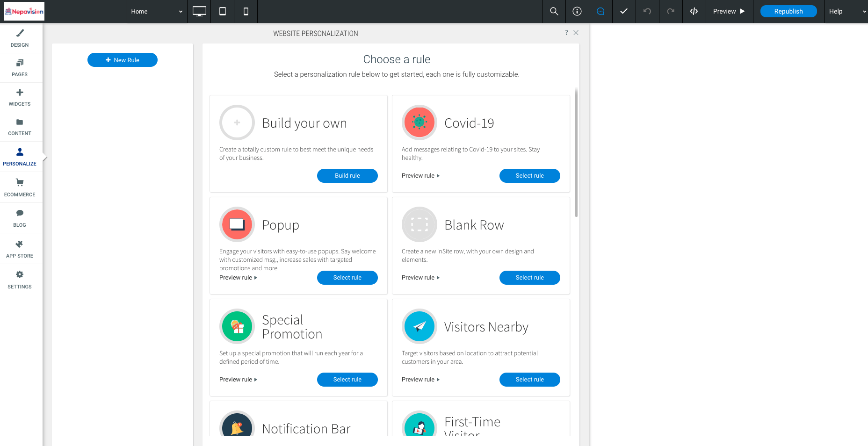Image resolution: width=868 pixels, height=446 pixels.
Task: Open the App Store sidebar section
Action: point(20,249)
